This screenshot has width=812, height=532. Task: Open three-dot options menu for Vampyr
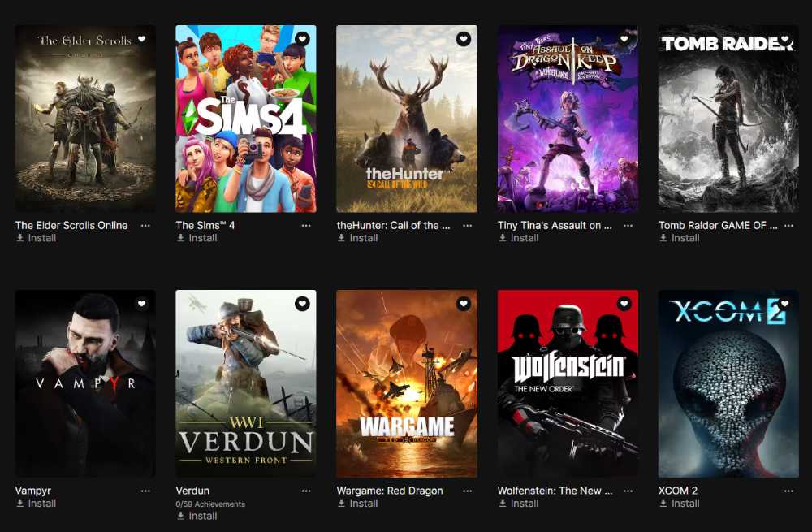[145, 491]
